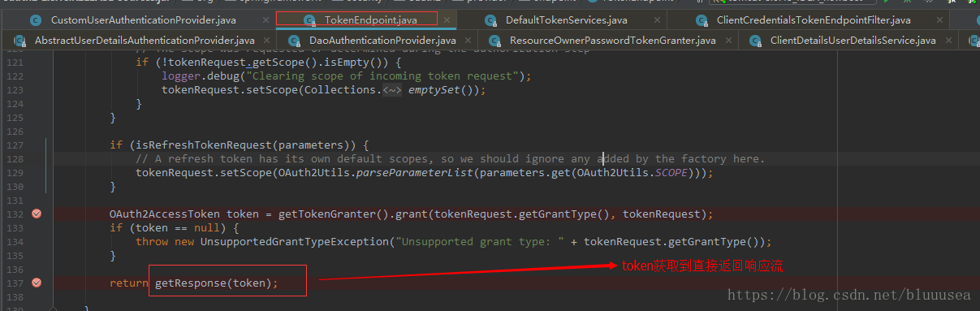The image size is (980, 311).
Task: Click the refresh token comment on line 128
Action: (450, 158)
